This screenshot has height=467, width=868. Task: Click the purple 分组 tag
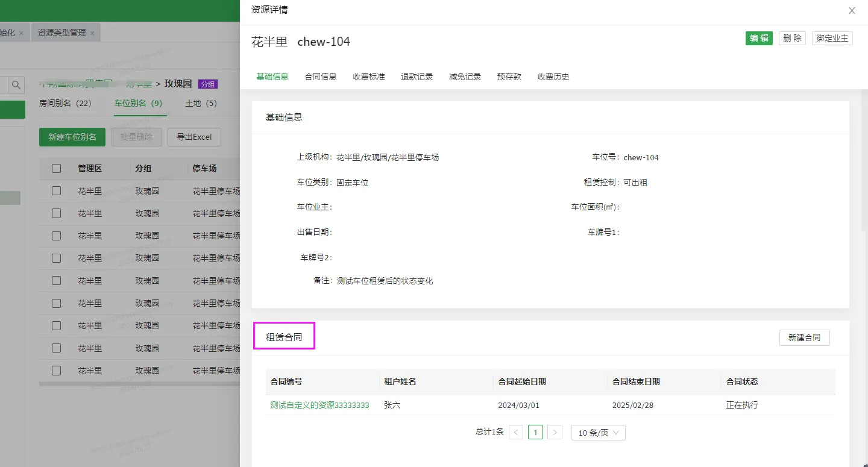pos(207,84)
